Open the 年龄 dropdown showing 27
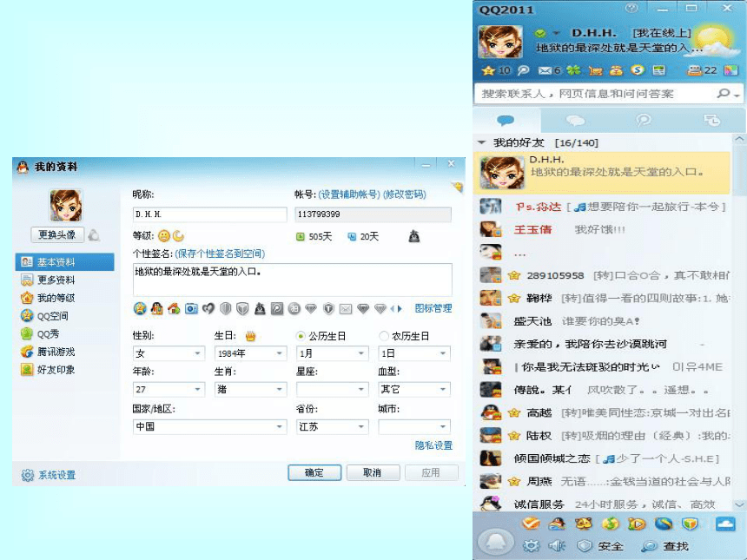Viewport: 747px width, 560px height. (169, 390)
